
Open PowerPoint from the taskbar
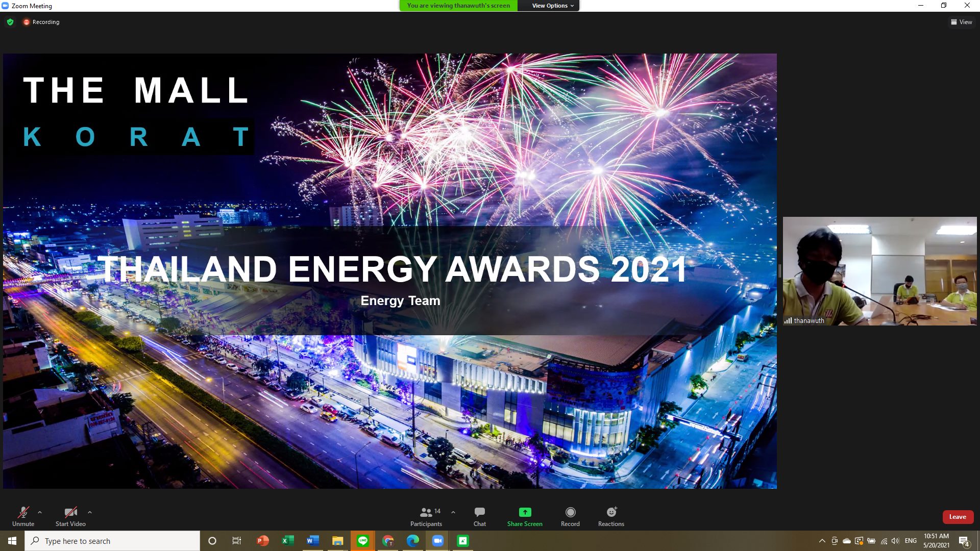point(262,541)
